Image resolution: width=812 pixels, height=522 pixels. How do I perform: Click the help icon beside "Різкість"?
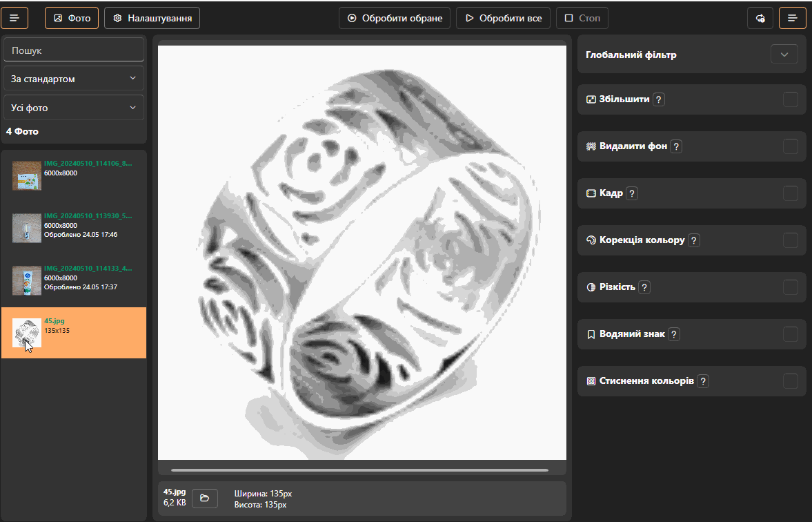coord(644,287)
